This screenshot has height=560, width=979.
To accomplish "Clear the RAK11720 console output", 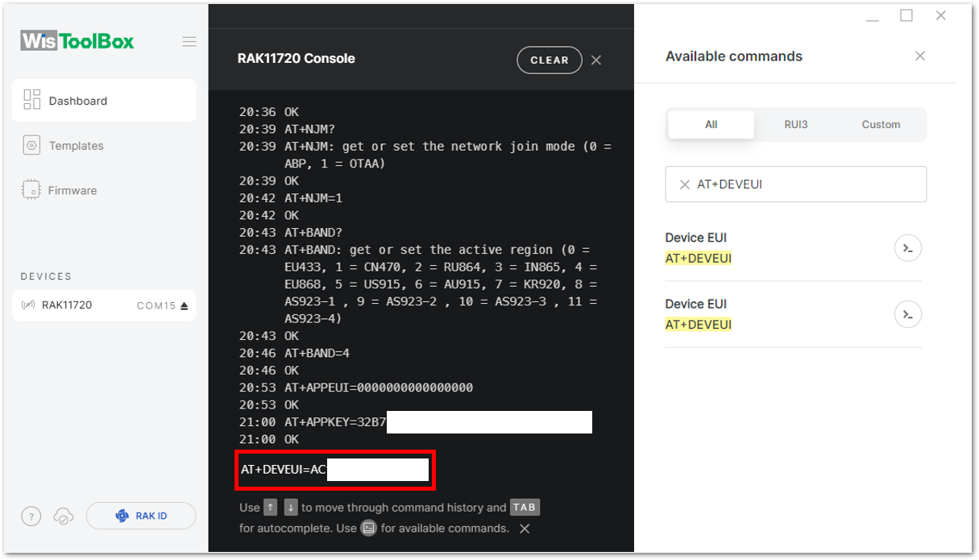I will [x=550, y=60].
